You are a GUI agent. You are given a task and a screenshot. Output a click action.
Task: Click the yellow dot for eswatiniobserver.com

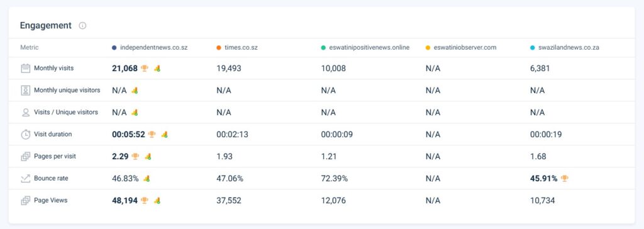pos(428,48)
